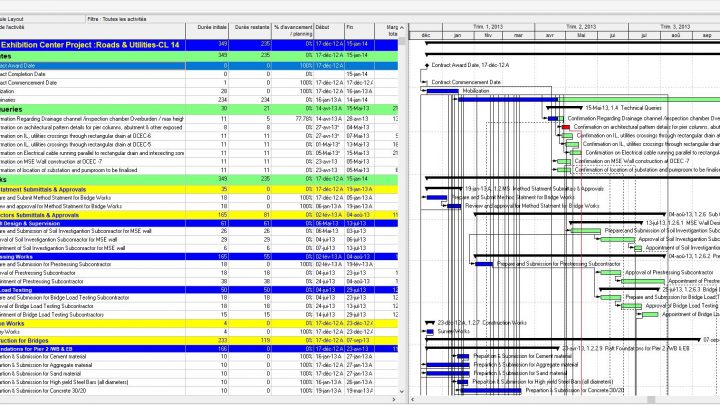Viewport: 720px width, 405px height.
Task: Click the 'Filtre : Toutes les activités' label
Action: tap(117, 19)
